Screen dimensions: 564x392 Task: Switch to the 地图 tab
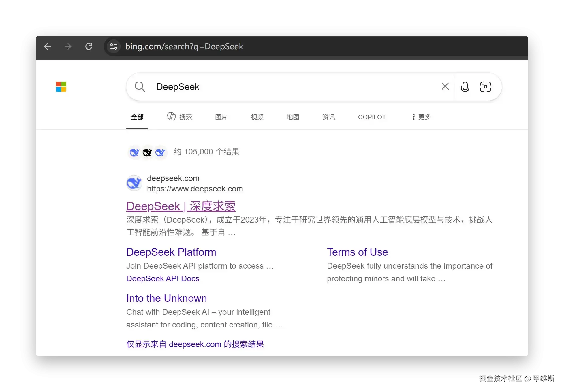tap(293, 117)
